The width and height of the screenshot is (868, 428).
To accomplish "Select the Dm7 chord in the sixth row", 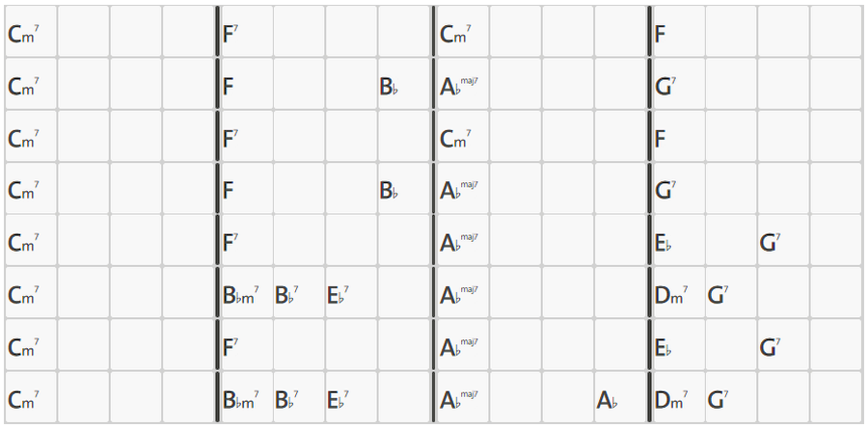I will (671, 295).
